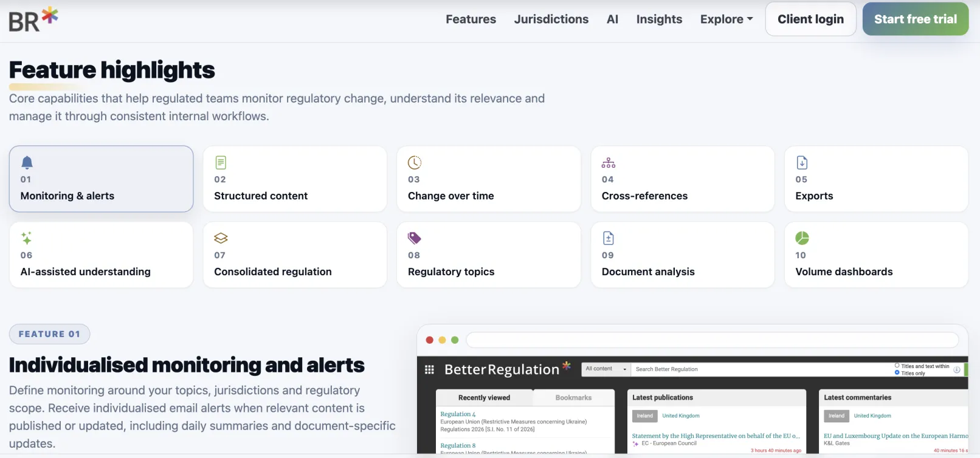
Task: Click the Ireland filter under Latest publications
Action: click(645, 416)
